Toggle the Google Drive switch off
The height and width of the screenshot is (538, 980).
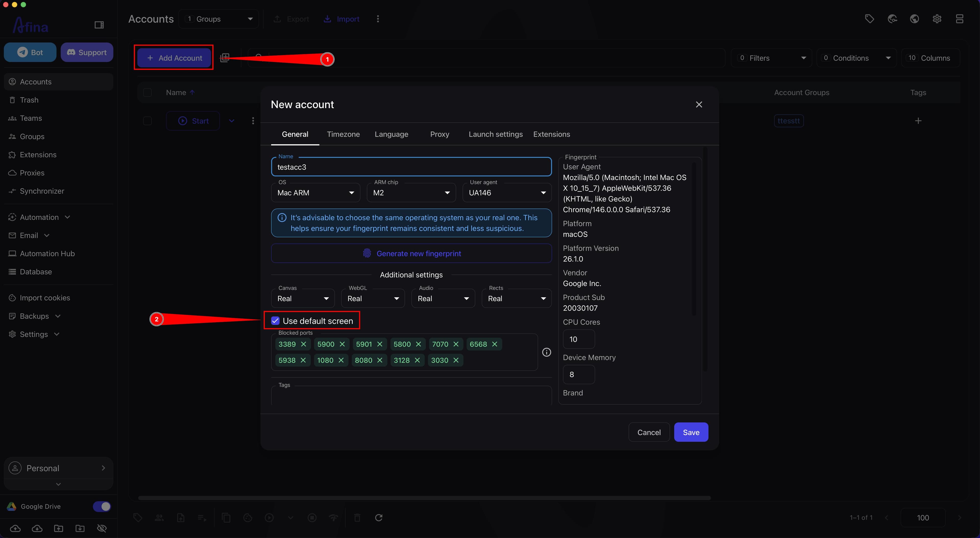(x=102, y=506)
